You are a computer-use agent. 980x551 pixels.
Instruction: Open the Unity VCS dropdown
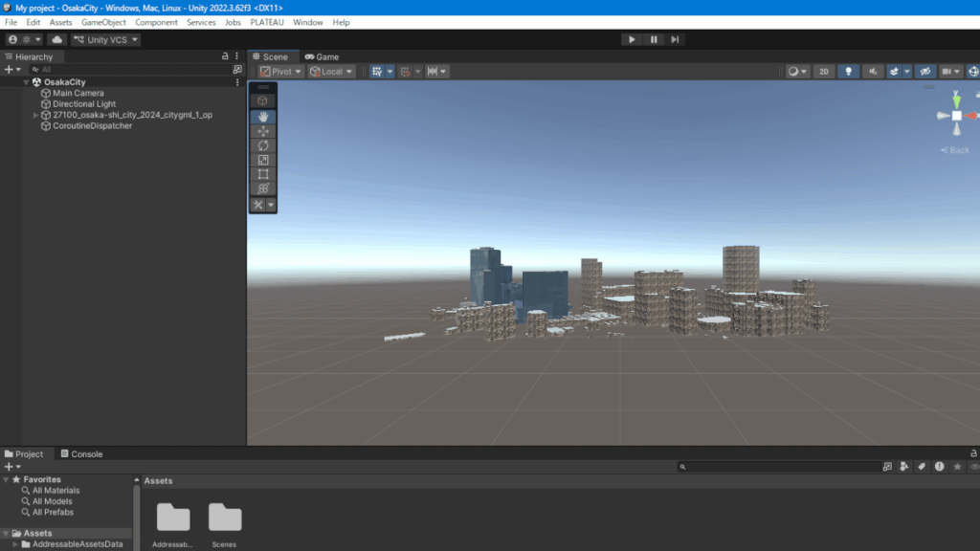[106, 39]
